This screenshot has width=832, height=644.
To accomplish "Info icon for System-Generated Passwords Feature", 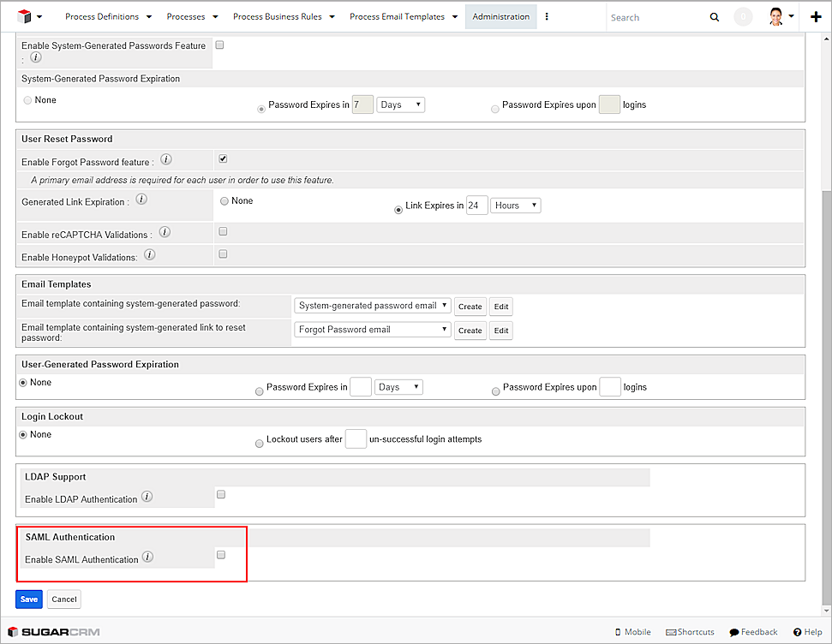I will click(35, 57).
